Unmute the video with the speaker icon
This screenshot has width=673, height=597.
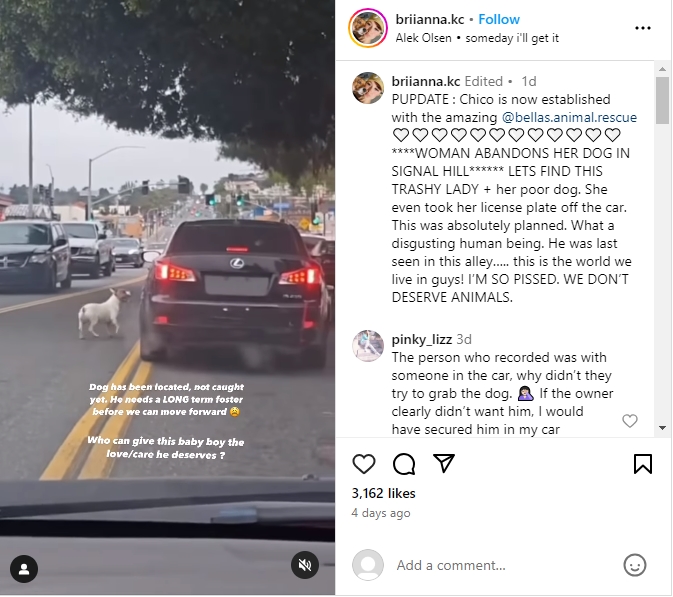pos(305,565)
